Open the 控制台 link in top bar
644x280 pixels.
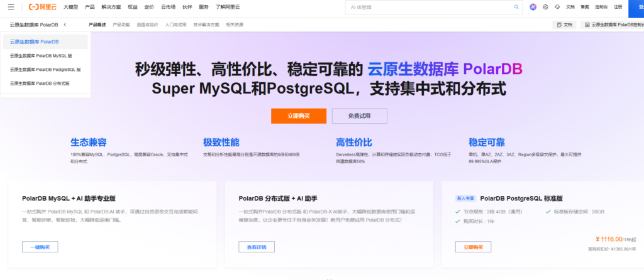[601, 7]
